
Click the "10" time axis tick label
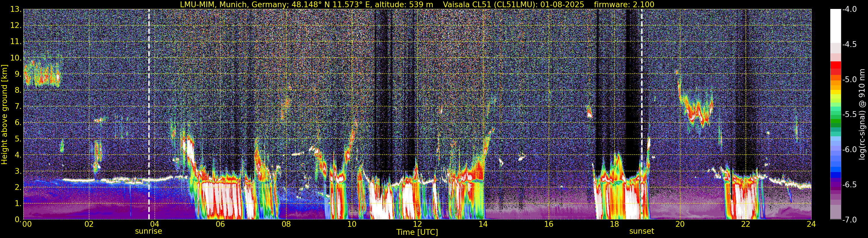coord(352,224)
